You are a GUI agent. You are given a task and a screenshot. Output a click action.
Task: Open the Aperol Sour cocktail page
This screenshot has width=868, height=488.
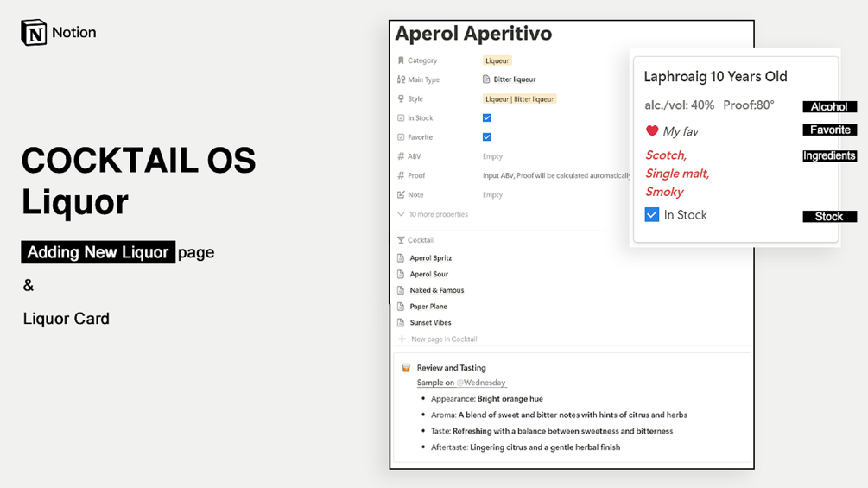[x=429, y=274]
